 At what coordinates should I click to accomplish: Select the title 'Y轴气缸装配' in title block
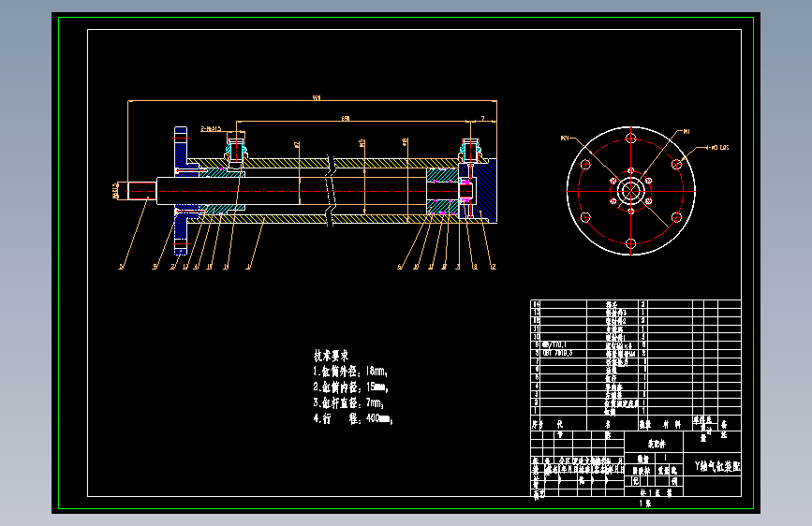coord(717,466)
